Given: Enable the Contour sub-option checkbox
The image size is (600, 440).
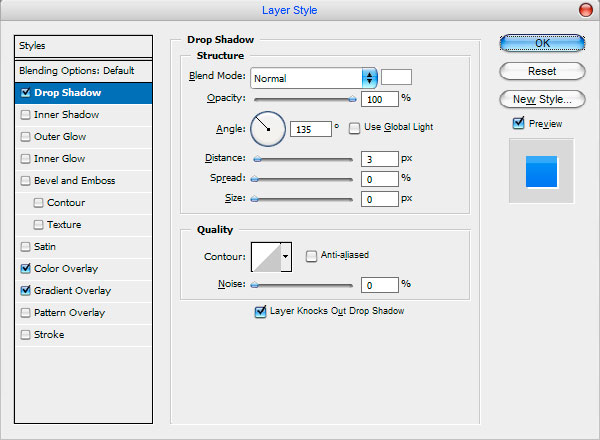Looking at the screenshot, I should tap(38, 203).
